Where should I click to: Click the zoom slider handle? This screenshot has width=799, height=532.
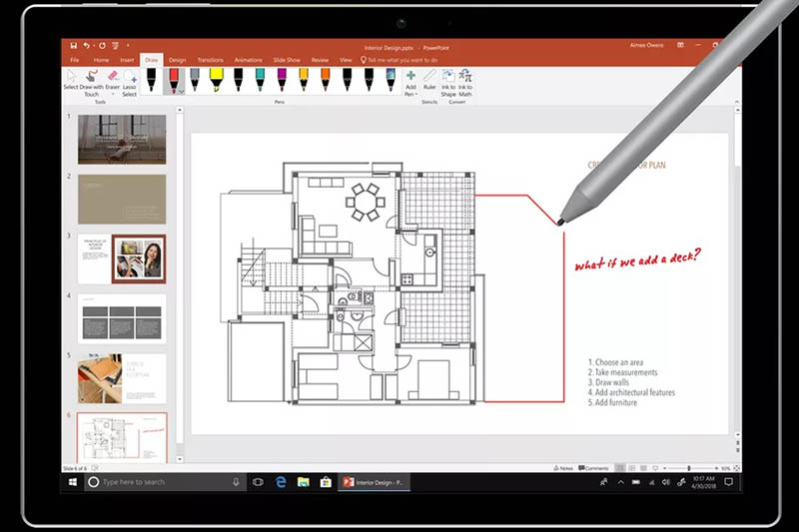pos(689,468)
